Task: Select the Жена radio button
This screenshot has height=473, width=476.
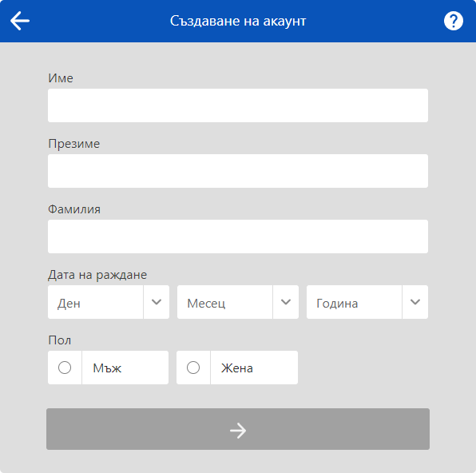Action: pyautogui.click(x=193, y=368)
